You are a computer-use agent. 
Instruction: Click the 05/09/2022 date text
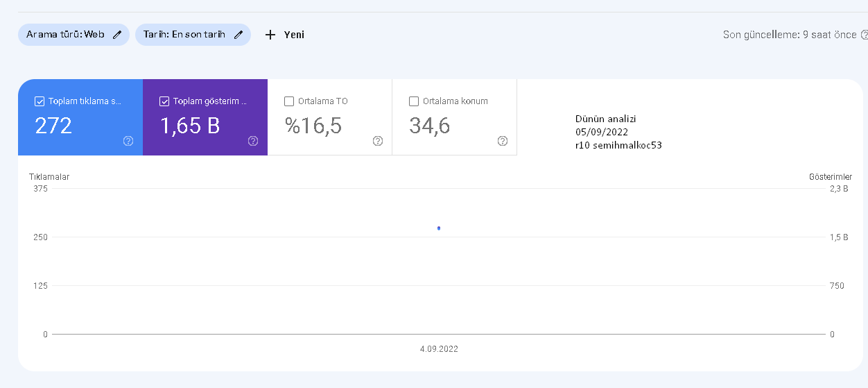point(602,132)
